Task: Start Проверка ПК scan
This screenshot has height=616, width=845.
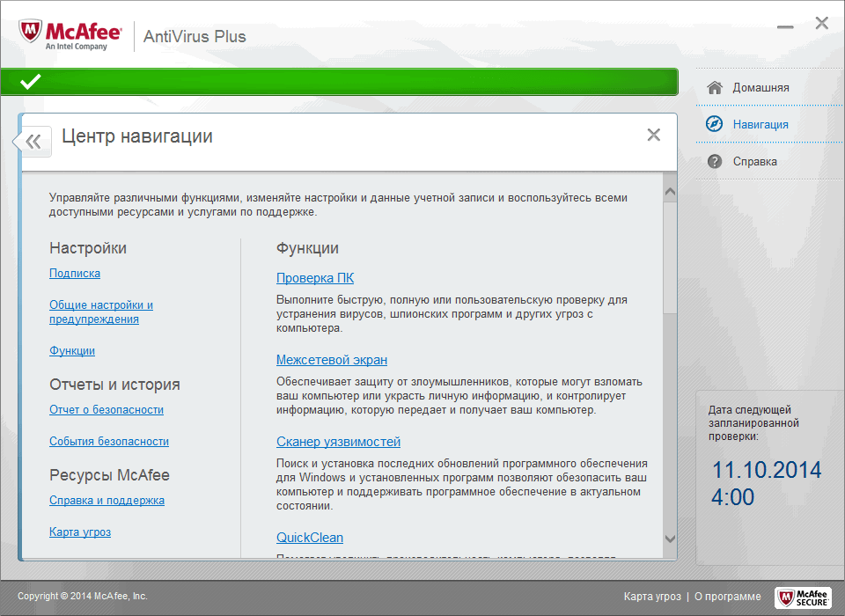Action: (314, 277)
